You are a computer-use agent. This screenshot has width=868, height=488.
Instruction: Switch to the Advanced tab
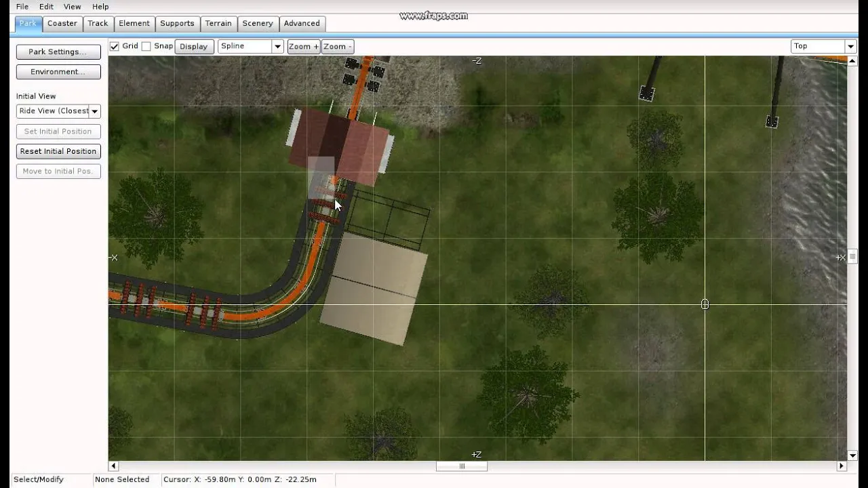(x=302, y=23)
